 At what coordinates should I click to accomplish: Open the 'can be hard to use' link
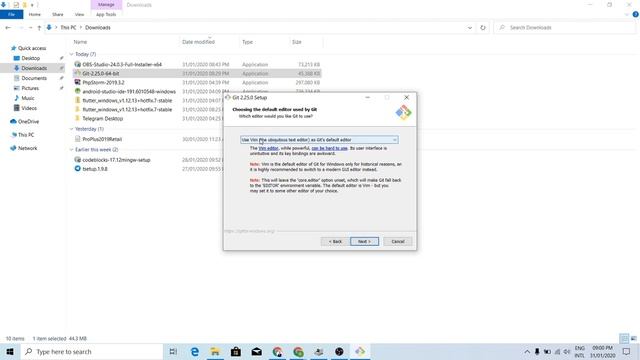(x=329, y=148)
